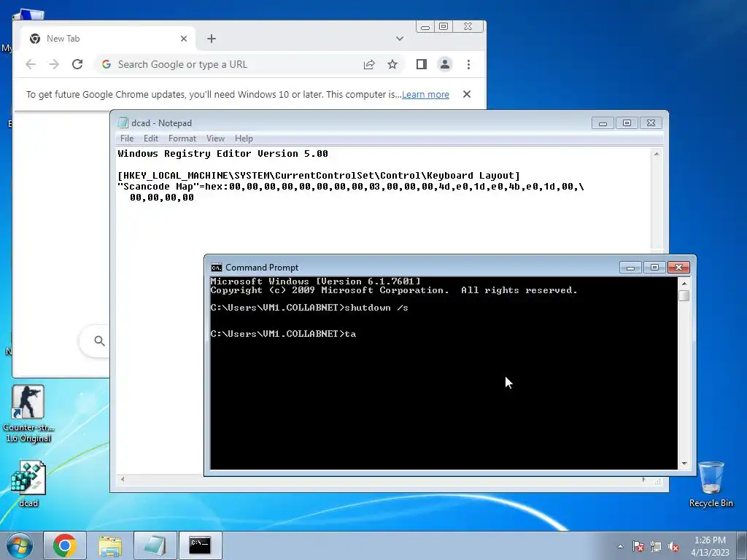
Task: Expand Chrome tab search chevron
Action: [400, 39]
